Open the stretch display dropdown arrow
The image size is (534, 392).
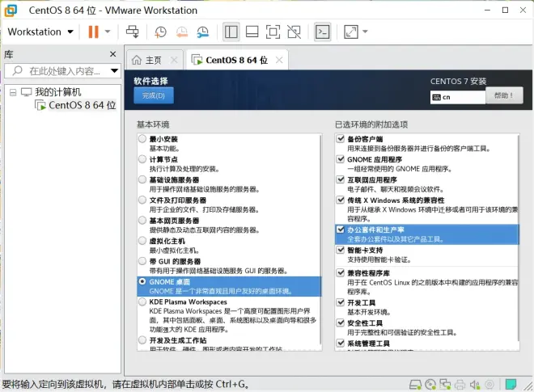[x=365, y=32]
